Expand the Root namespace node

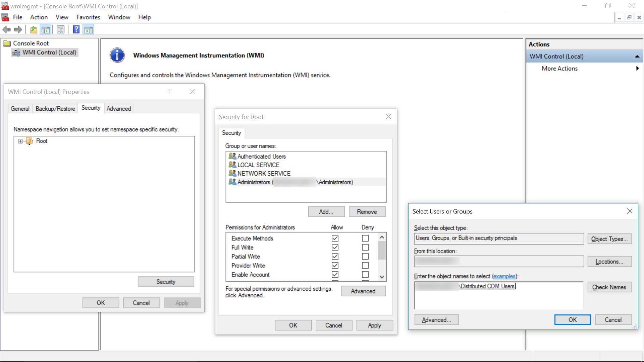21,141
